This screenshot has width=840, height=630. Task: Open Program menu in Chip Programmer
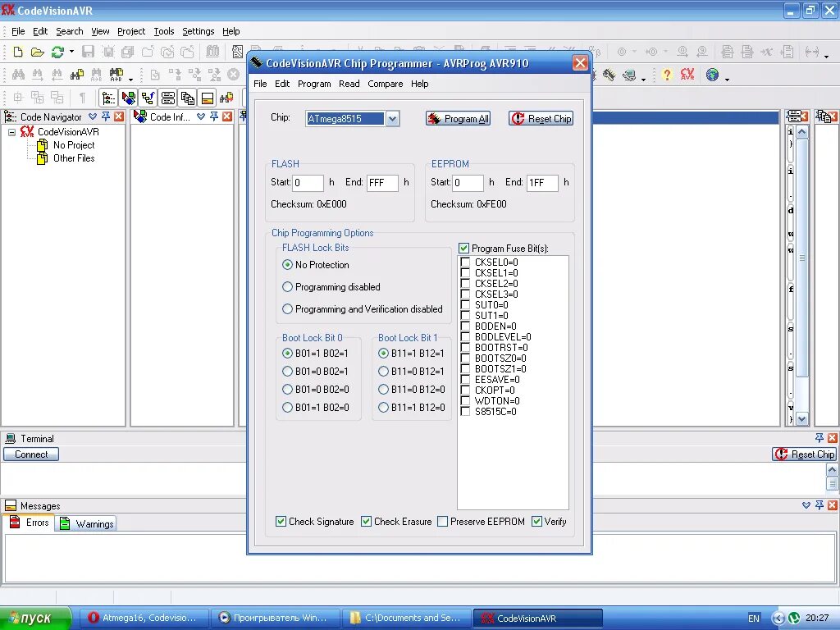[x=314, y=84]
